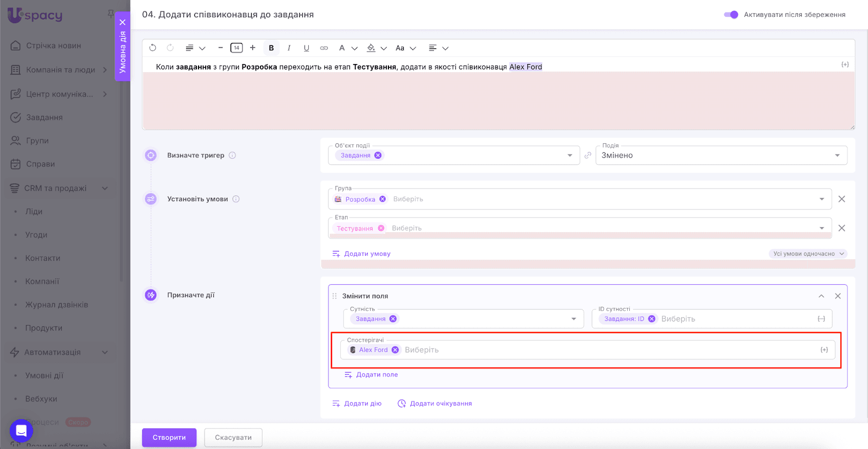Screen dimensions: 868x449
Task: Toggle Активувати після збереження switch
Action: pyautogui.click(x=731, y=15)
